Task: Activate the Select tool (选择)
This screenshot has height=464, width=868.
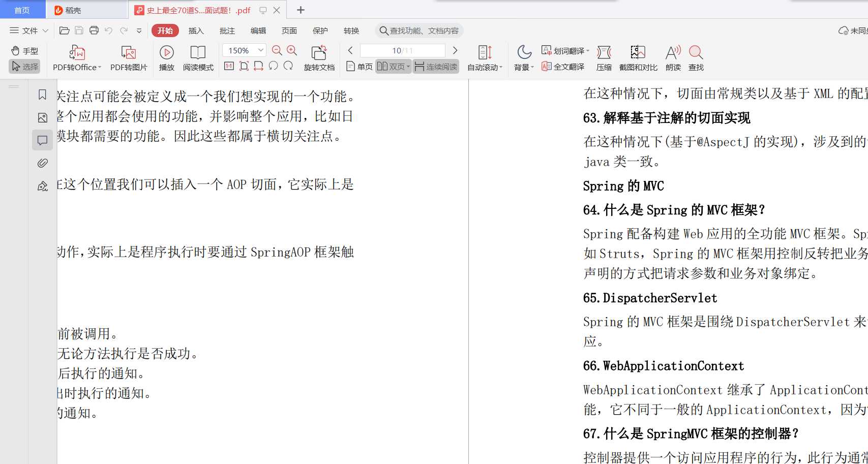Action: tap(24, 67)
